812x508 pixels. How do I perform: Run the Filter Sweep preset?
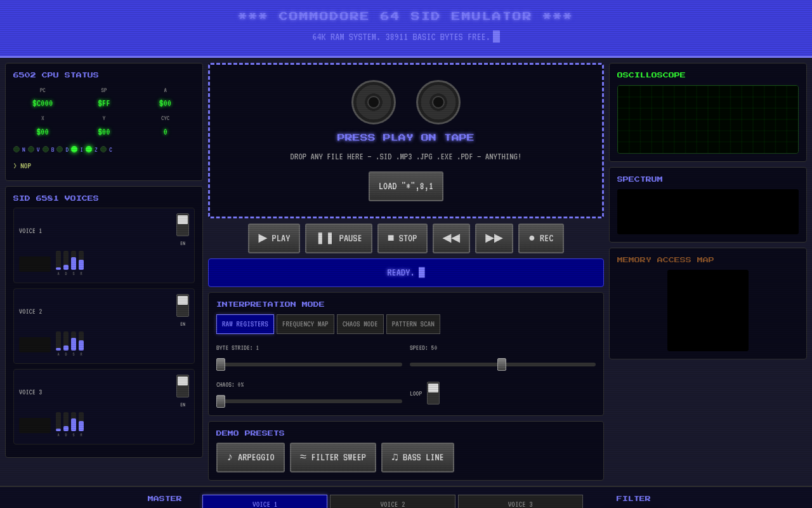coord(332,457)
